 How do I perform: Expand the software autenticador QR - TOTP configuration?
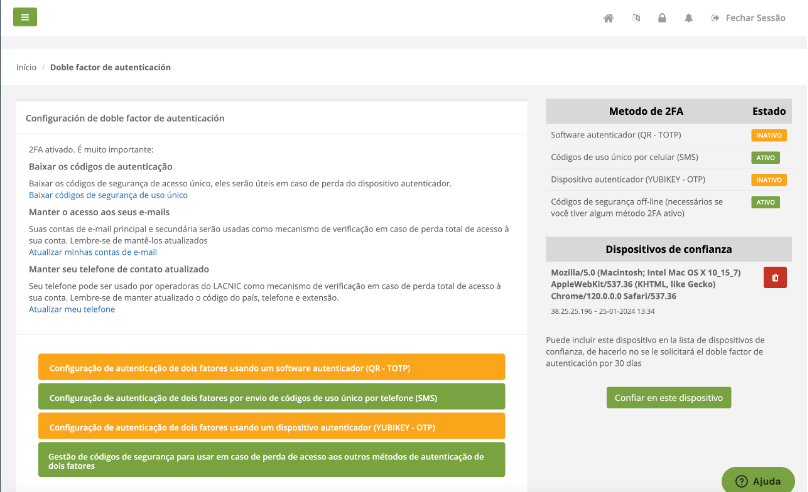(x=271, y=367)
